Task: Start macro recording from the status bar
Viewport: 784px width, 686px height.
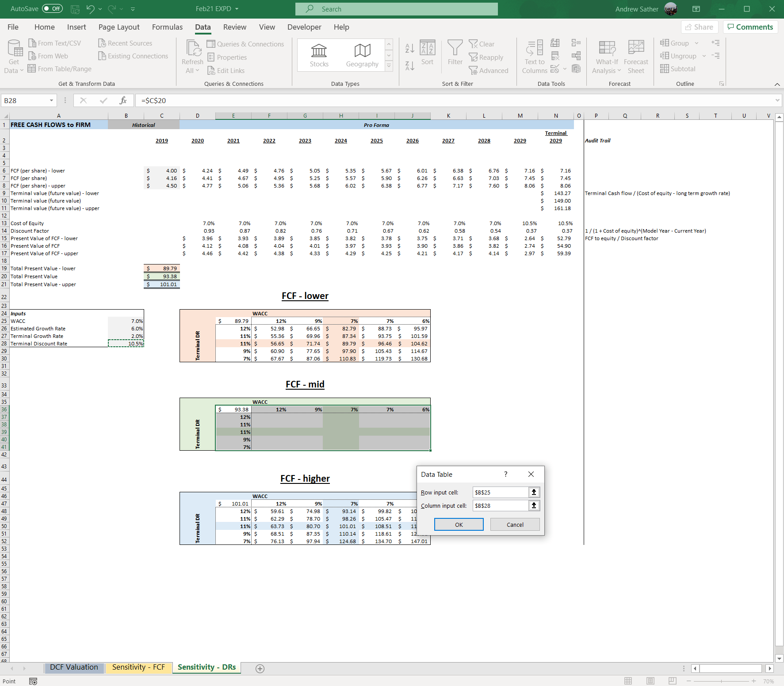Action: pyautogui.click(x=33, y=681)
